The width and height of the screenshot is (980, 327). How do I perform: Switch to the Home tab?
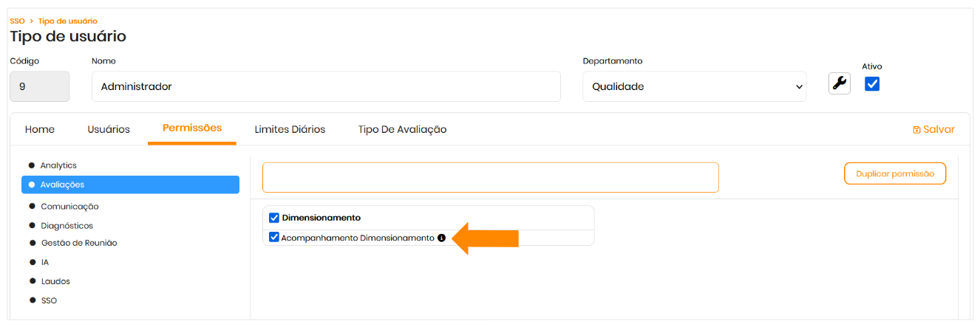click(40, 129)
